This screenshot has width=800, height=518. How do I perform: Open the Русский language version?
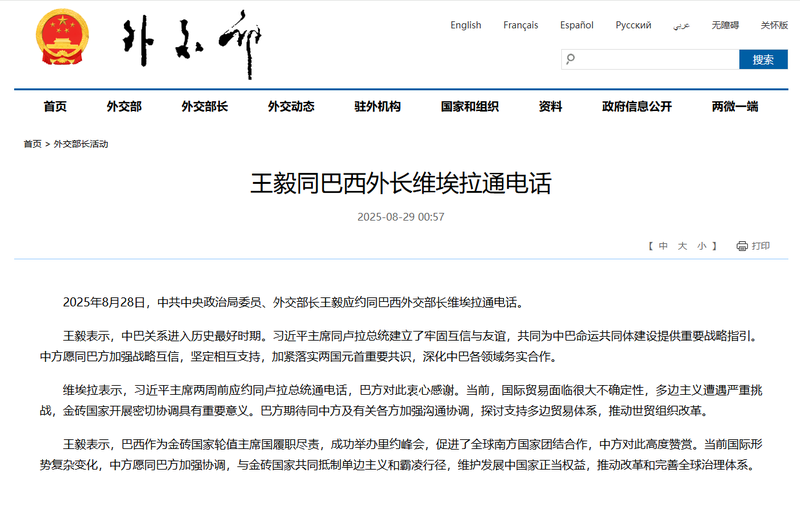click(633, 25)
